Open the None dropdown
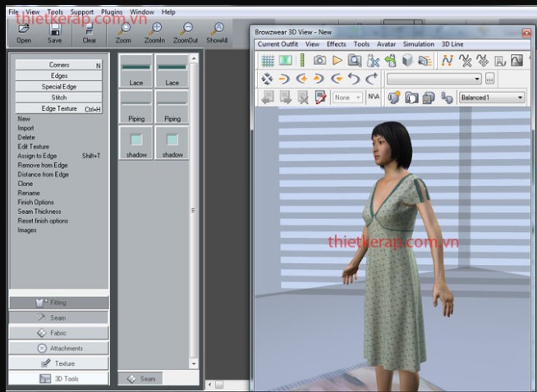This screenshot has width=537, height=392. tap(347, 98)
